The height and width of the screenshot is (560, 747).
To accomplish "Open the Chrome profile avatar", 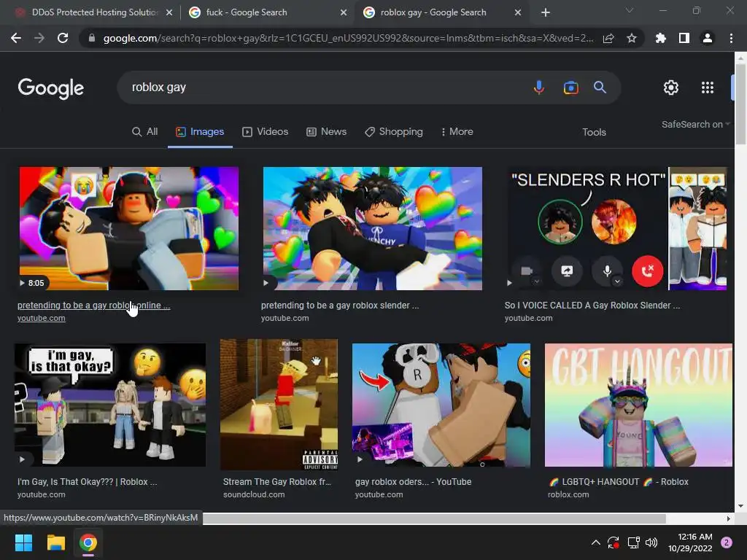I will coord(708,38).
